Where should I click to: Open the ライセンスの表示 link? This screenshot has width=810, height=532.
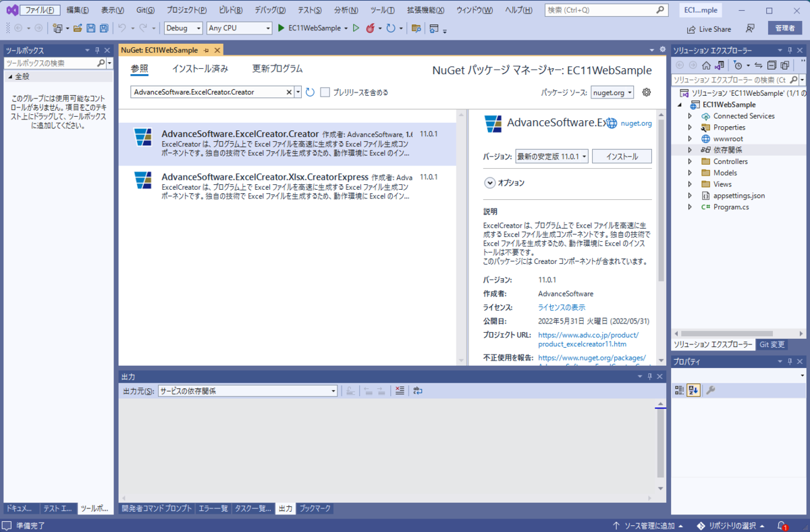562,307
